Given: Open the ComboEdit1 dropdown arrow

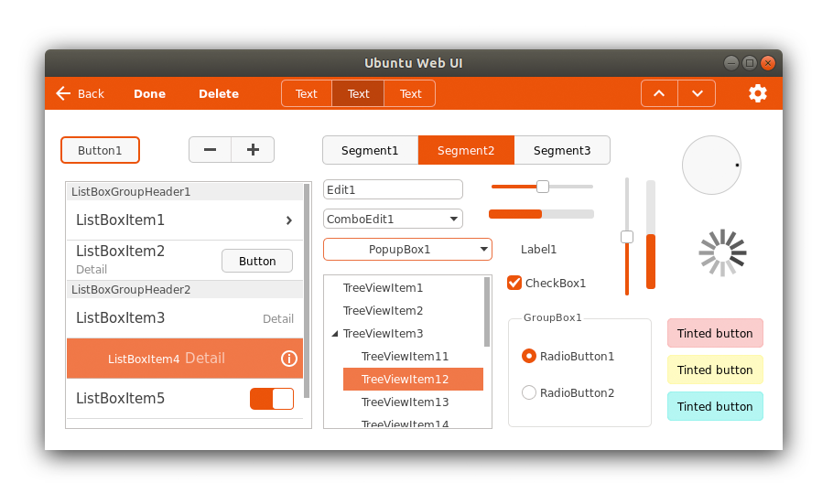Looking at the screenshot, I should point(454,219).
